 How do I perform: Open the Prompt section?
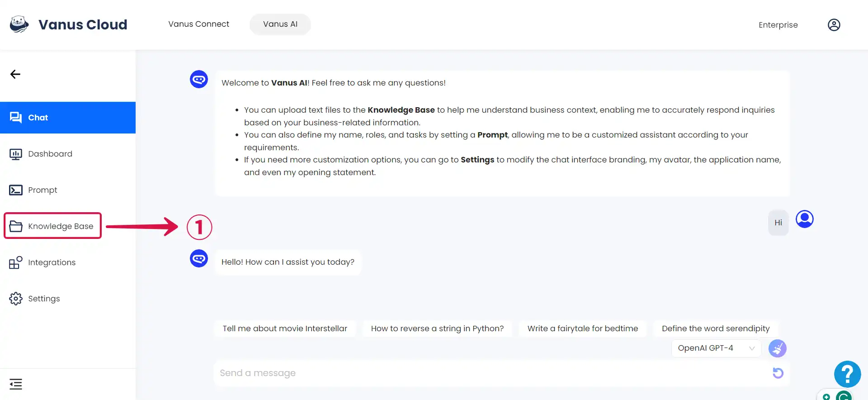pyautogui.click(x=68, y=190)
